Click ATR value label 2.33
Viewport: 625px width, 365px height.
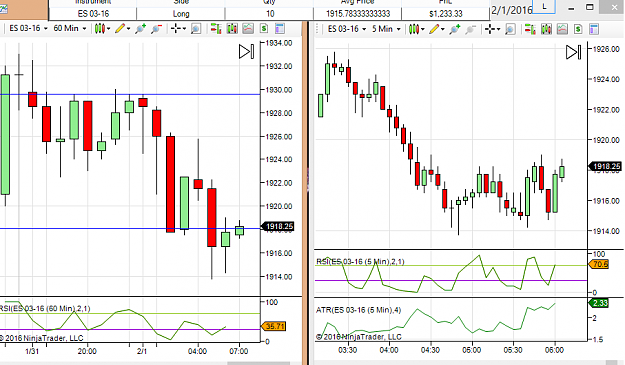pyautogui.click(x=599, y=303)
